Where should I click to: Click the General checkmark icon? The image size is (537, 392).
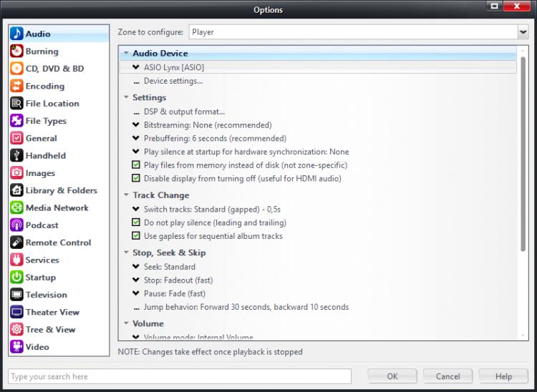pos(16,138)
